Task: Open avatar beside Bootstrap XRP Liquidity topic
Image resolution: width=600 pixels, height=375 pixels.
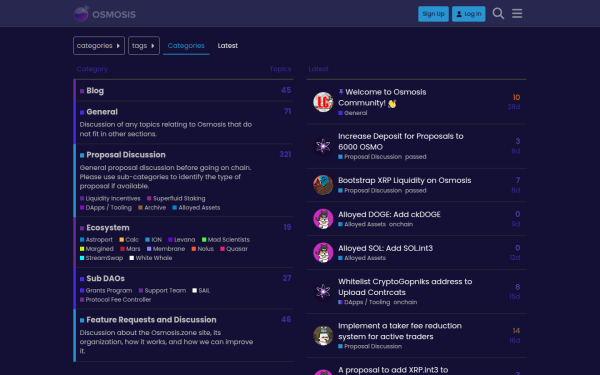Action: [x=323, y=185]
